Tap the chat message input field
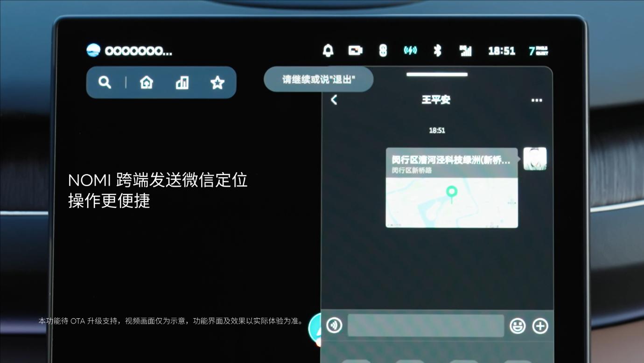644x363 pixels. [x=426, y=326]
